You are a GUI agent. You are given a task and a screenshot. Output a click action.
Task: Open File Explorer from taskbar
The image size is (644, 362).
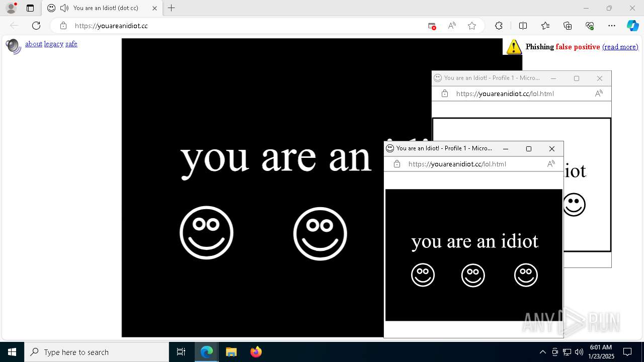tap(231, 352)
